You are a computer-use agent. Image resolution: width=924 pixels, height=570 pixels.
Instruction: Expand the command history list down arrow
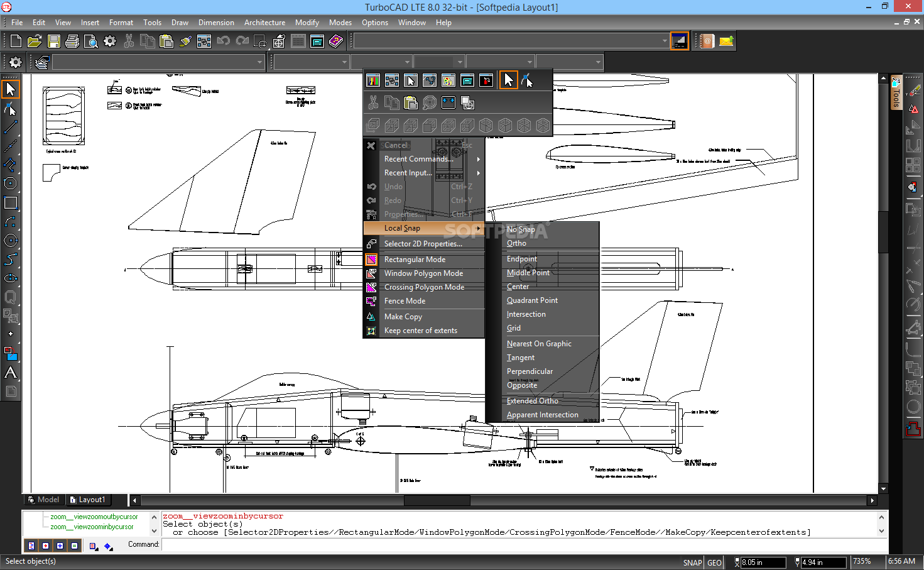[154, 531]
